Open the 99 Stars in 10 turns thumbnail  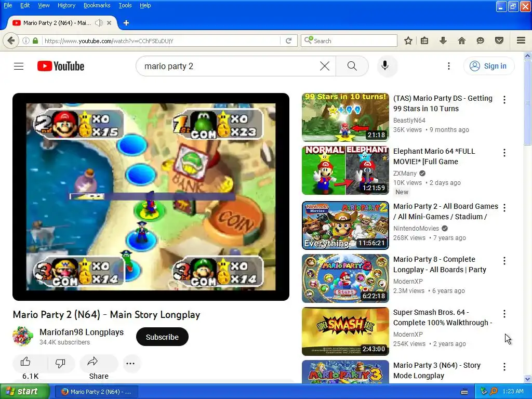pyautogui.click(x=345, y=117)
